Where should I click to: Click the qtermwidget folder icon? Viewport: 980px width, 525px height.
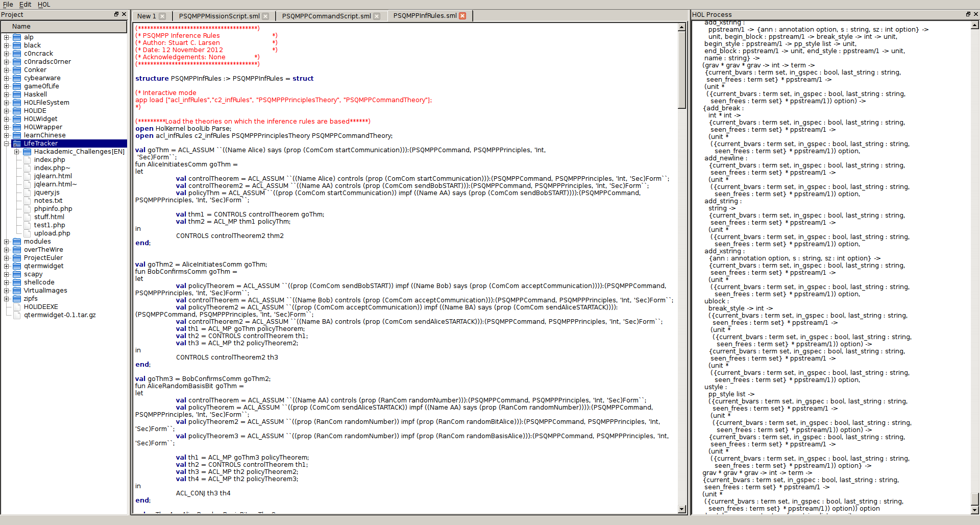pyautogui.click(x=17, y=266)
